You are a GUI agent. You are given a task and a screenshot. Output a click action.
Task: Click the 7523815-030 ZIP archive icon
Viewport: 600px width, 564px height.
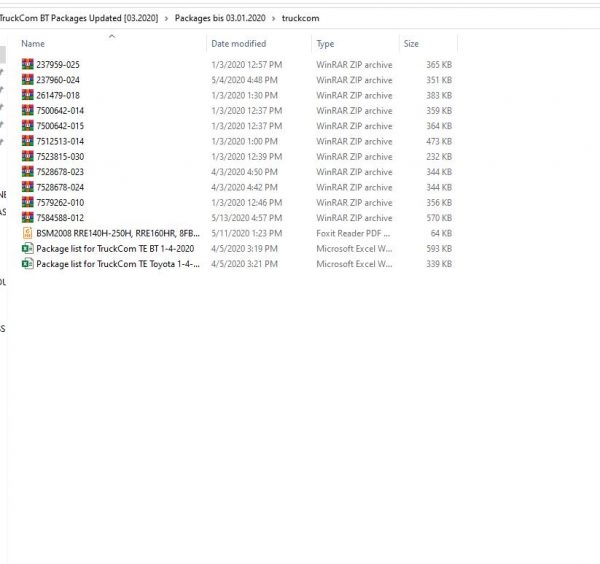28,156
